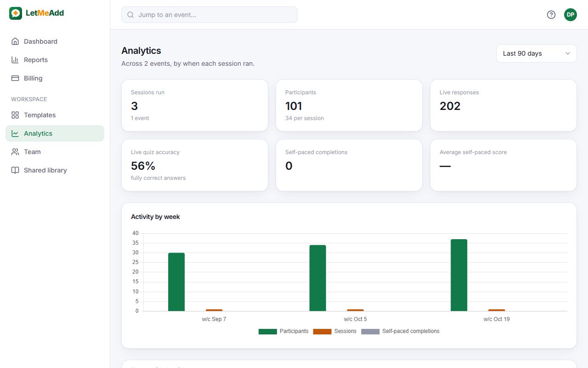Viewport: 588px width, 368px height.
Task: Open help via question mark icon
Action: [x=551, y=15]
